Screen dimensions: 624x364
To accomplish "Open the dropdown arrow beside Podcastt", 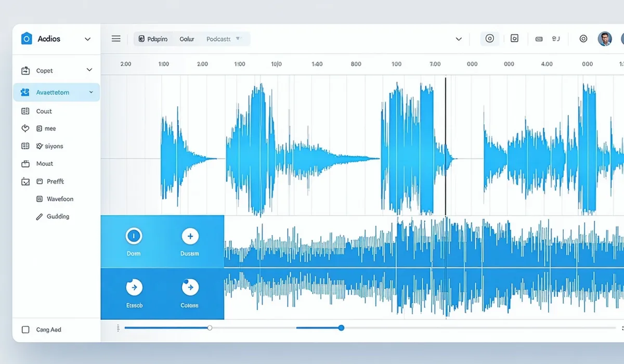I will pyautogui.click(x=238, y=38).
